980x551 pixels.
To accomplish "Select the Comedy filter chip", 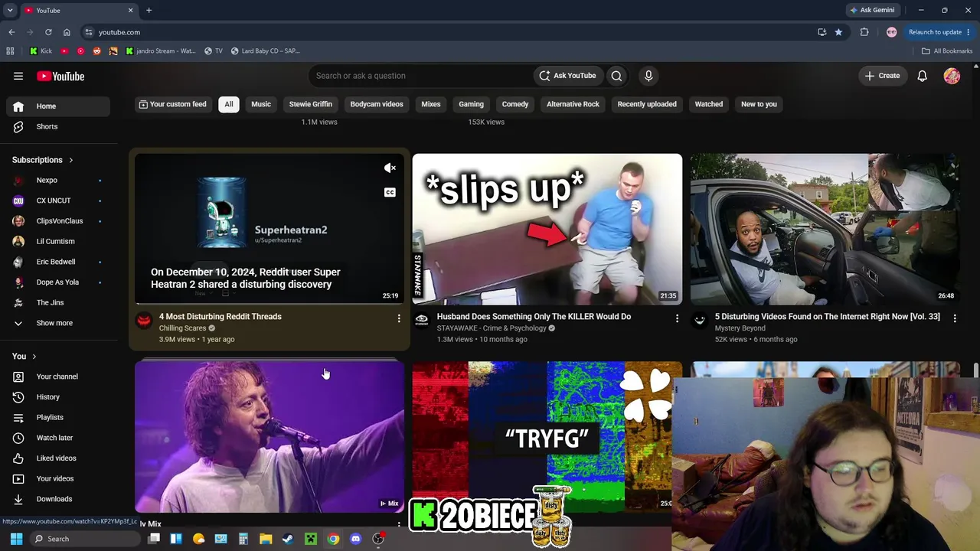I will pyautogui.click(x=515, y=104).
